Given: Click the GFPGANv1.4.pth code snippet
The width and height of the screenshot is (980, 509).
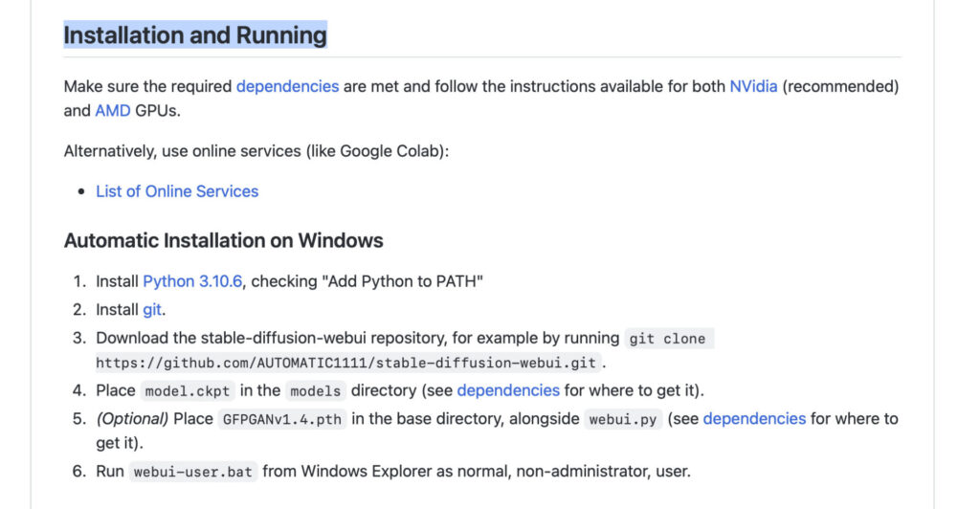Looking at the screenshot, I should (283, 419).
